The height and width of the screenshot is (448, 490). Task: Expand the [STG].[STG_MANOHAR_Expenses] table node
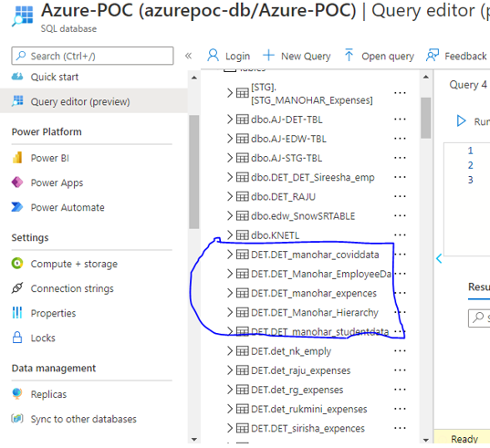230,93
